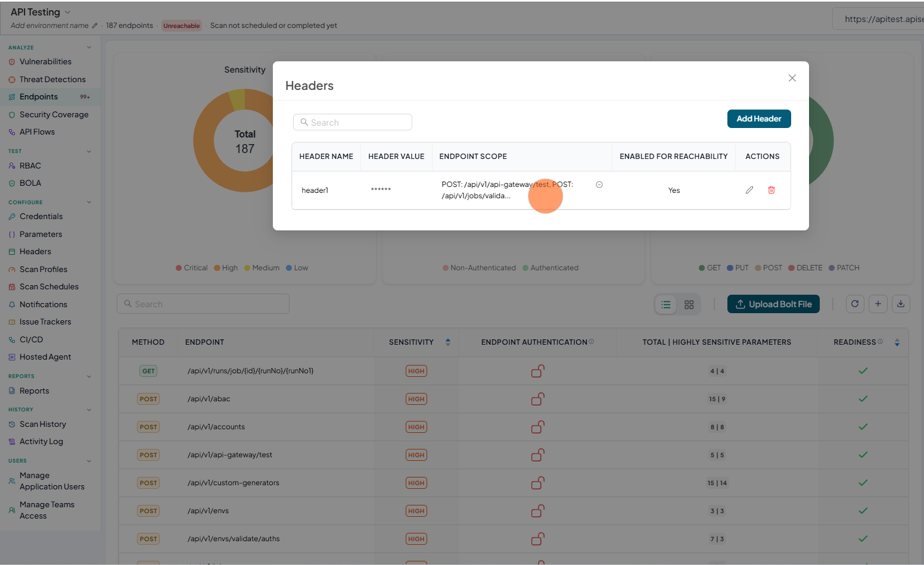Show the Endpoint Authentication info tooltip icon

(x=591, y=342)
